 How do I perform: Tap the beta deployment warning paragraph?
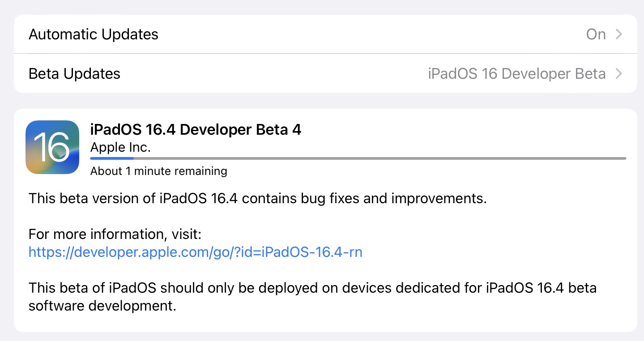[x=312, y=287]
